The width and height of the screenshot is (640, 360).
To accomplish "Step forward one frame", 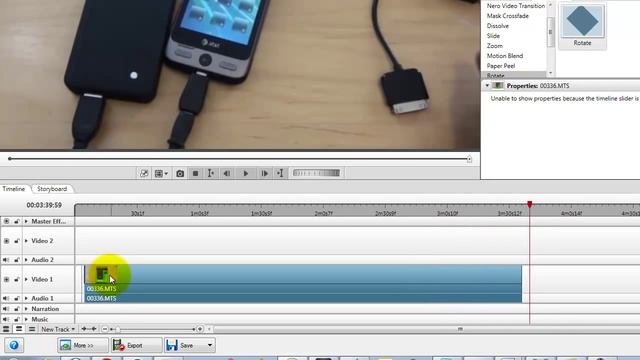I will pyautogui.click(x=264, y=173).
